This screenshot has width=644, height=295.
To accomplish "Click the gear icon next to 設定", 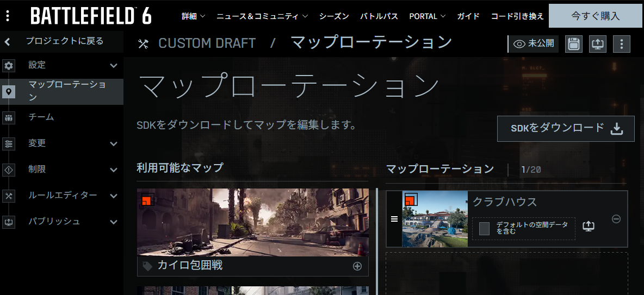I will 9,66.
